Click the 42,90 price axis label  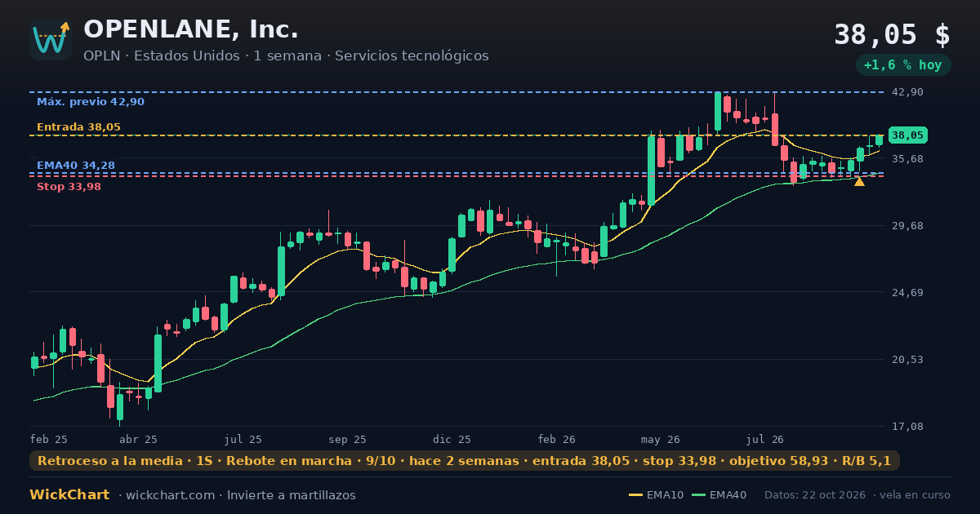(x=907, y=92)
